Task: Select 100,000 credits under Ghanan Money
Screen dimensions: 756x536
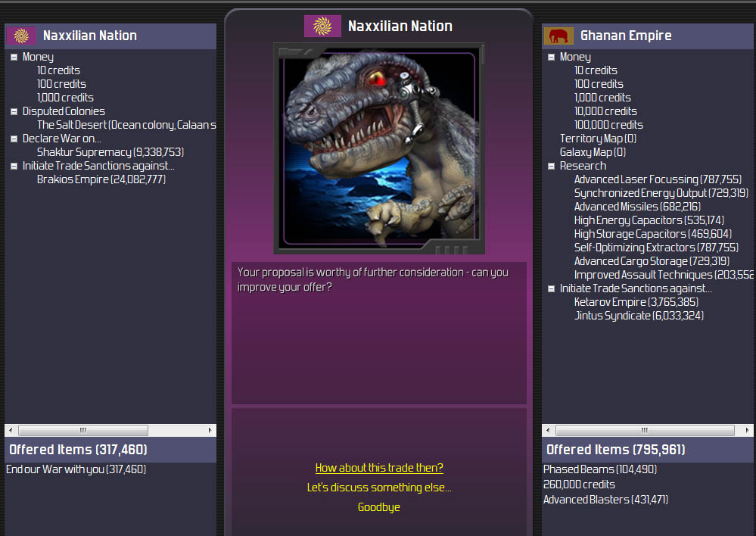Action: [x=608, y=125]
